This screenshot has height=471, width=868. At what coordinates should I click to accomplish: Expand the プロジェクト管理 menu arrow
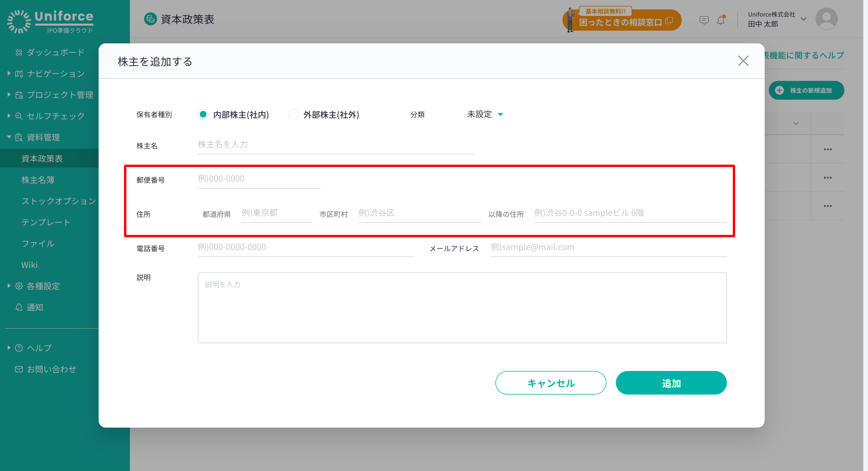coord(9,95)
